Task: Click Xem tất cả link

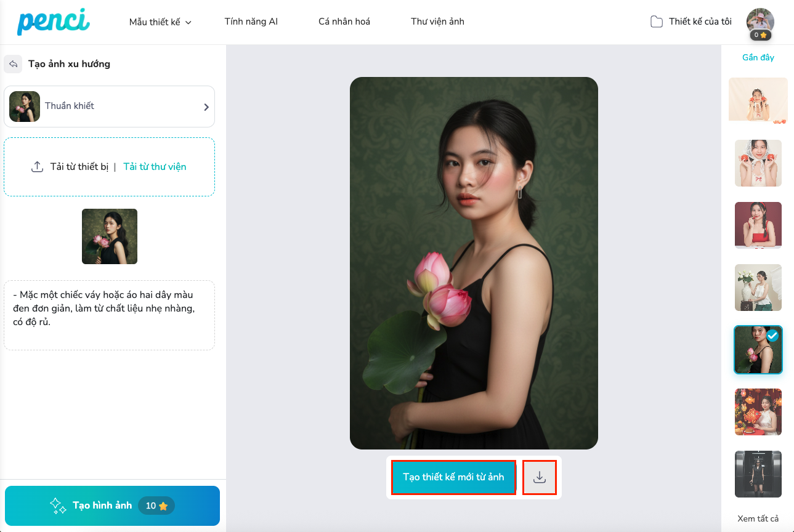Action: point(758,518)
